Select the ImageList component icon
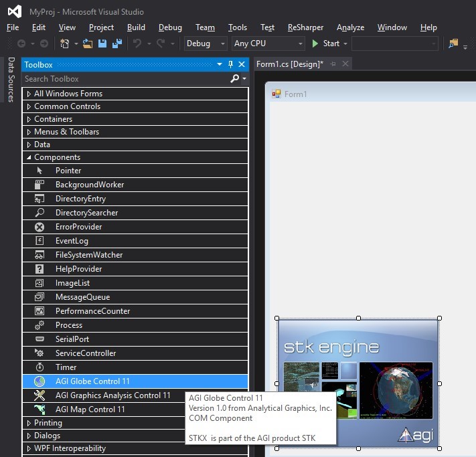This screenshot has width=476, height=457. [x=39, y=283]
